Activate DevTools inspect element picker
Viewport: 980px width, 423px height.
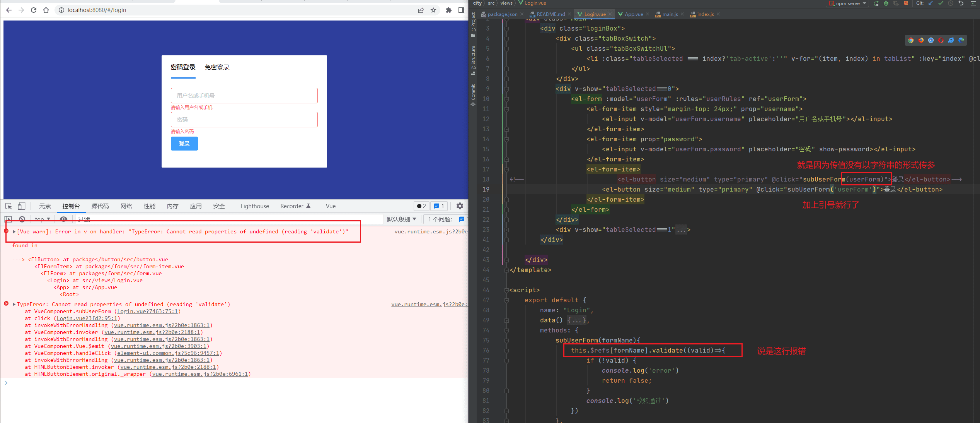point(9,206)
